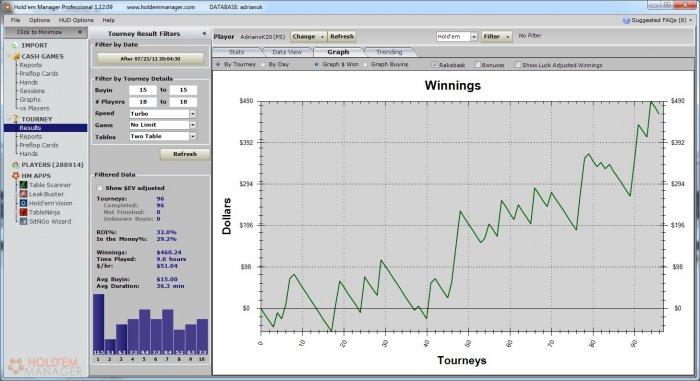Image resolution: width=700 pixels, height=381 pixels.
Task: Open the Hold'em Vision app icon
Action: point(24,203)
